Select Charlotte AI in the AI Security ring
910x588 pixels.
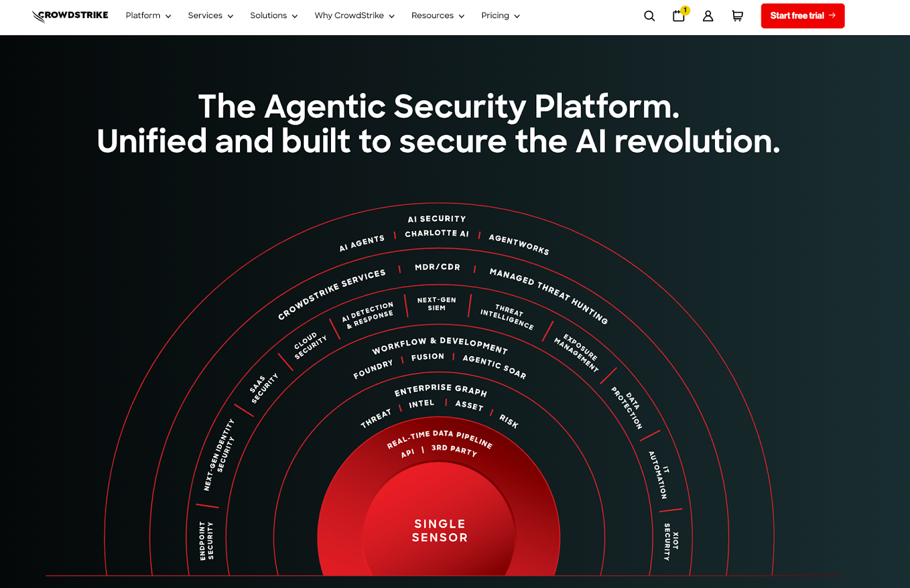(437, 233)
